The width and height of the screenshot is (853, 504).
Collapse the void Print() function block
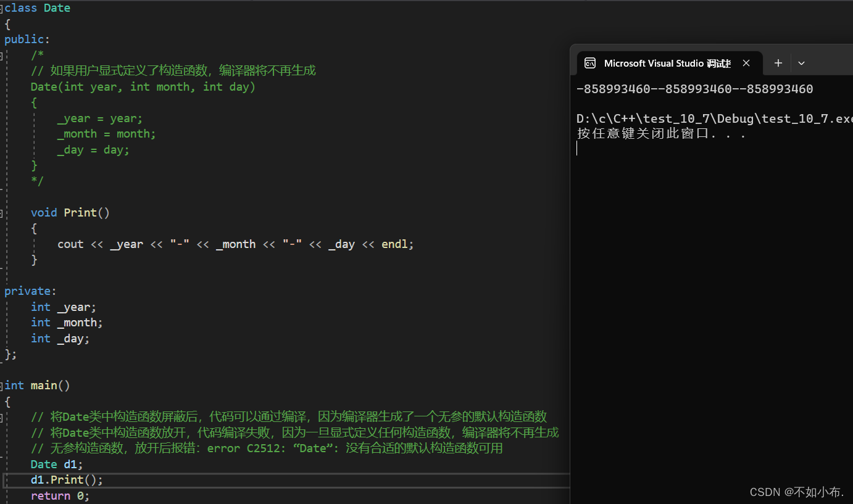[x=2, y=213]
